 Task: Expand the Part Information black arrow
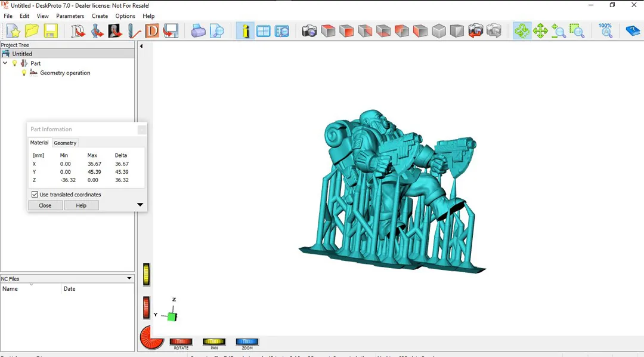pyautogui.click(x=140, y=204)
